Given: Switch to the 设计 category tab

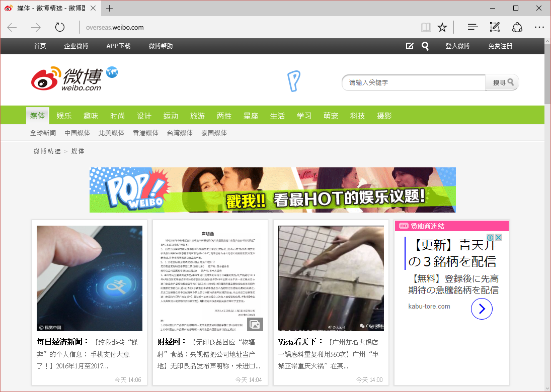Looking at the screenshot, I should [x=144, y=116].
